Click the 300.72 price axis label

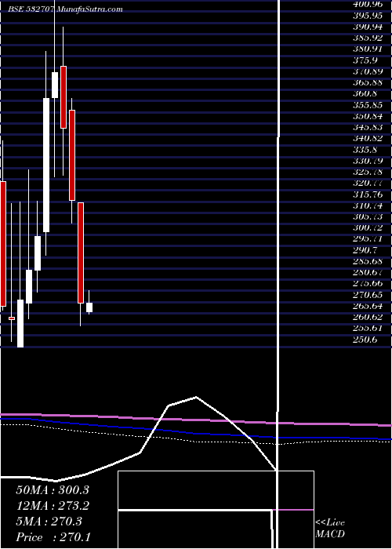368,228
